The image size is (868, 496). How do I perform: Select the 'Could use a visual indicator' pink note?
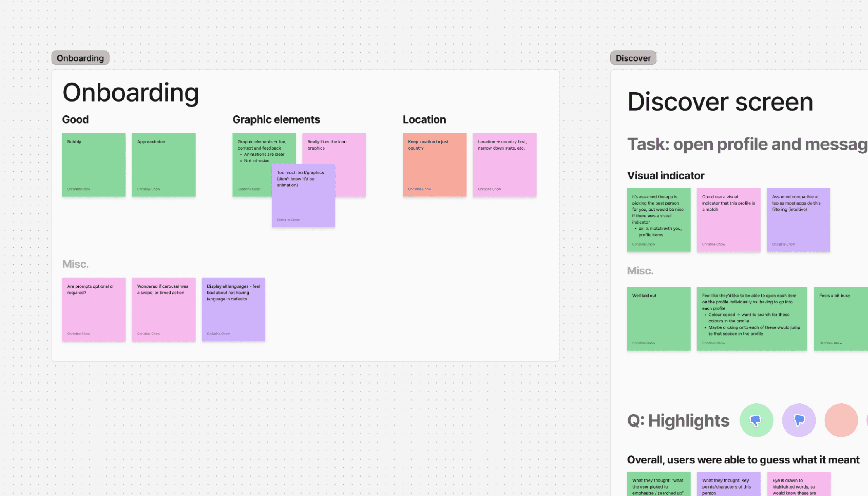pos(728,220)
